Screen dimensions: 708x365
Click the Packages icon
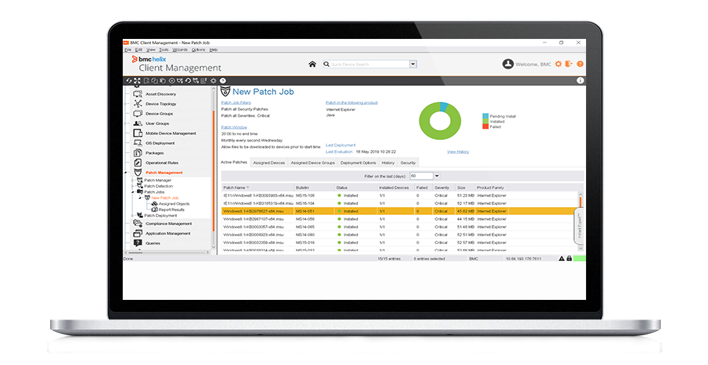[x=138, y=153]
